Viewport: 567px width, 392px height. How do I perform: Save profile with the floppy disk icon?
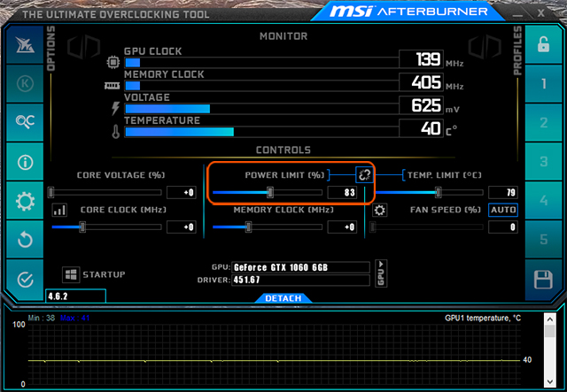pos(543,280)
